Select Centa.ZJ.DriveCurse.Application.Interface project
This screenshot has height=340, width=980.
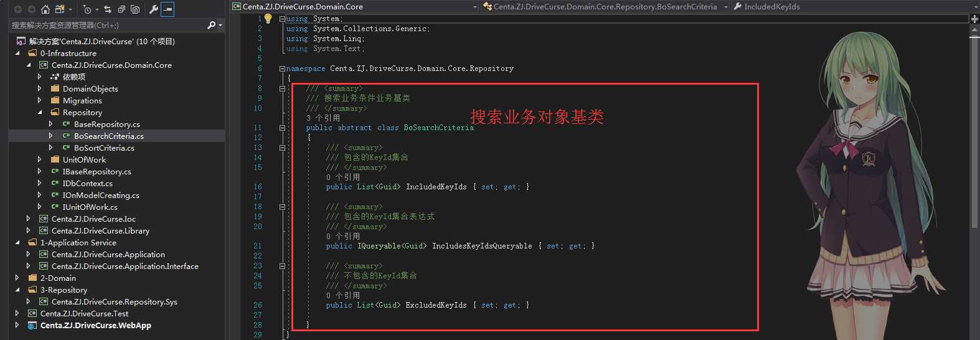coord(125,266)
